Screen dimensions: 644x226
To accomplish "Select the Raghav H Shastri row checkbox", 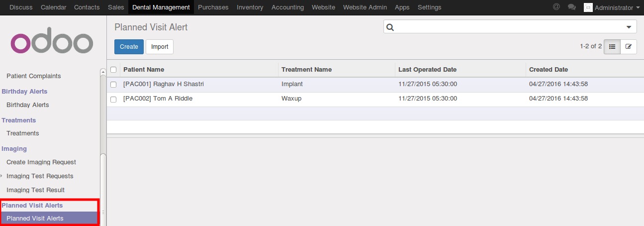I will [x=113, y=85].
